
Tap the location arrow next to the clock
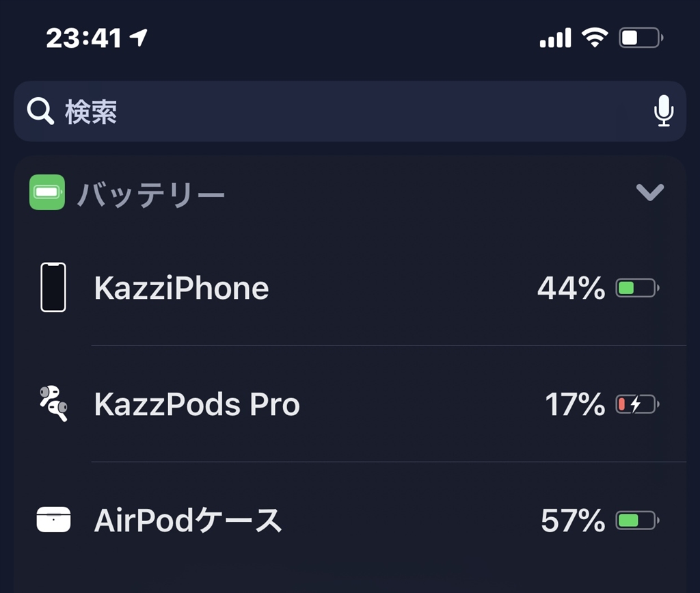pyautogui.click(x=139, y=38)
